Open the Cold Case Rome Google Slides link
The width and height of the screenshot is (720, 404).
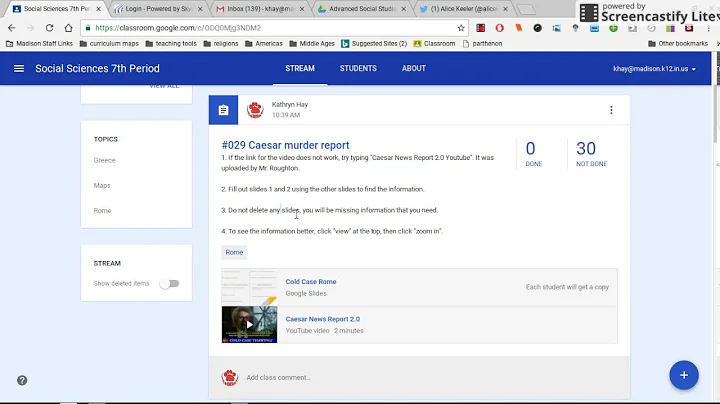[x=311, y=281]
